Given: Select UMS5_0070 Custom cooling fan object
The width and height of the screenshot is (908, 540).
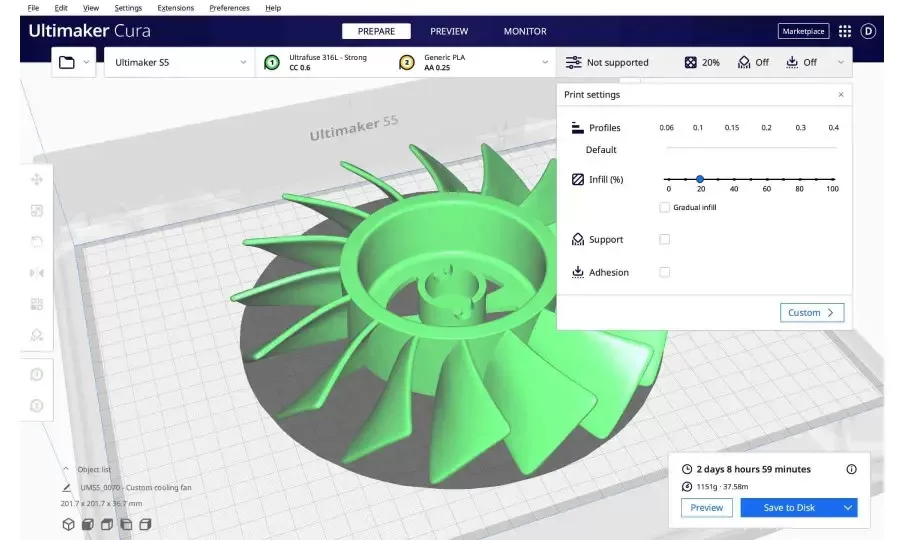Looking at the screenshot, I should [136, 487].
